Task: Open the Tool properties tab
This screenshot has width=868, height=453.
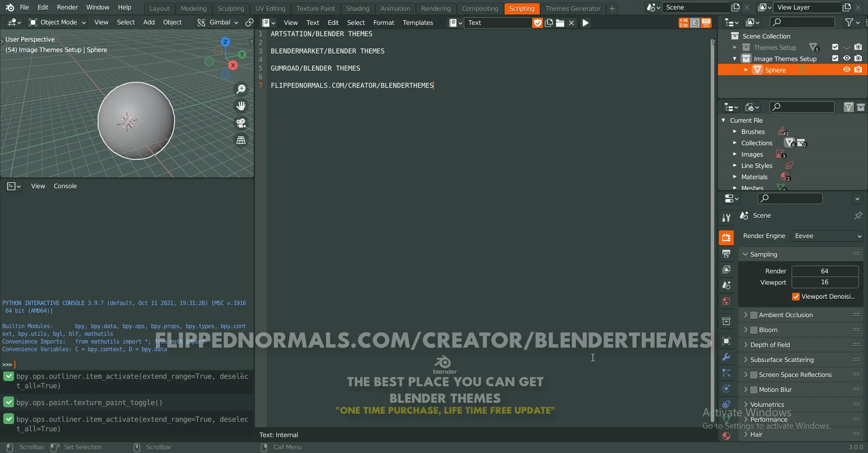Action: click(726, 218)
